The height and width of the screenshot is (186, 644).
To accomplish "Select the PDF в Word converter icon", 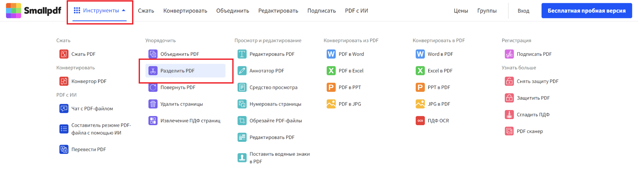I will click(x=331, y=54).
